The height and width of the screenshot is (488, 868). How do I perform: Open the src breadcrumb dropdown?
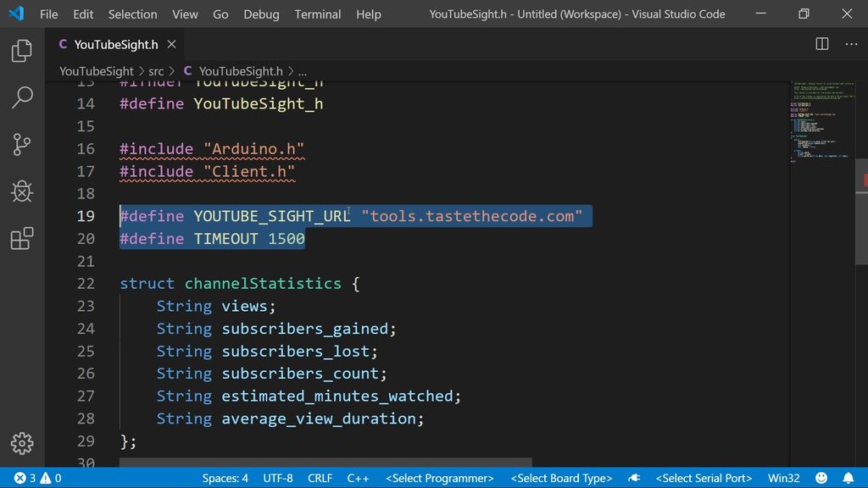(156, 71)
